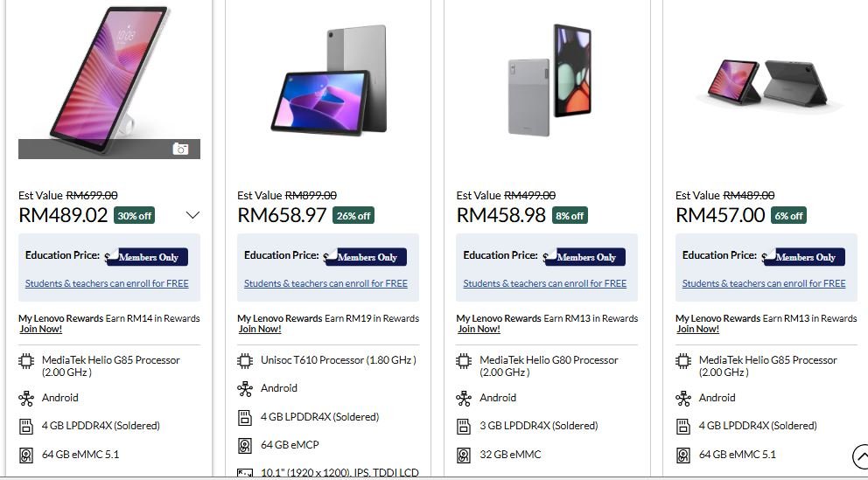Open students & teachers link in fourth card

764,283
